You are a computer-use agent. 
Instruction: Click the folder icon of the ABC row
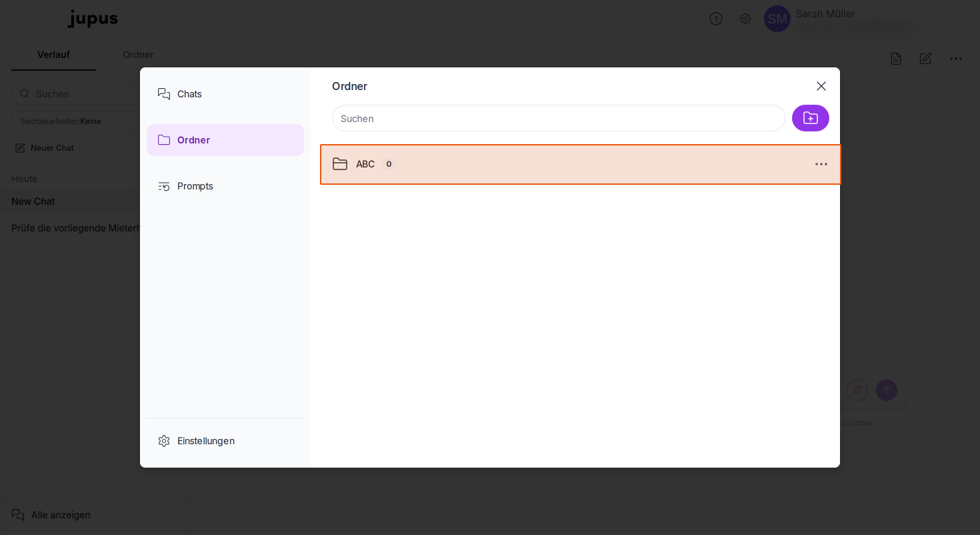click(340, 164)
